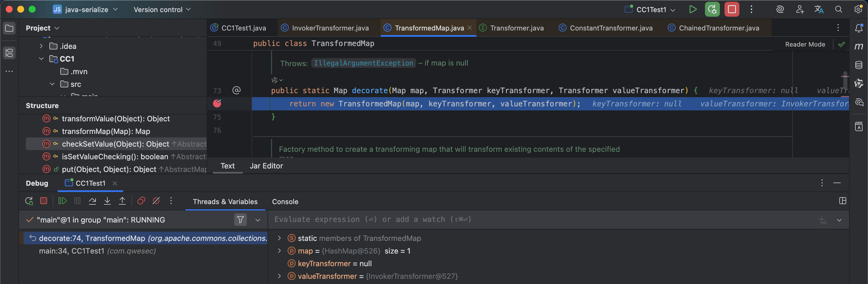Open the Maven tool window icon

[x=859, y=47]
